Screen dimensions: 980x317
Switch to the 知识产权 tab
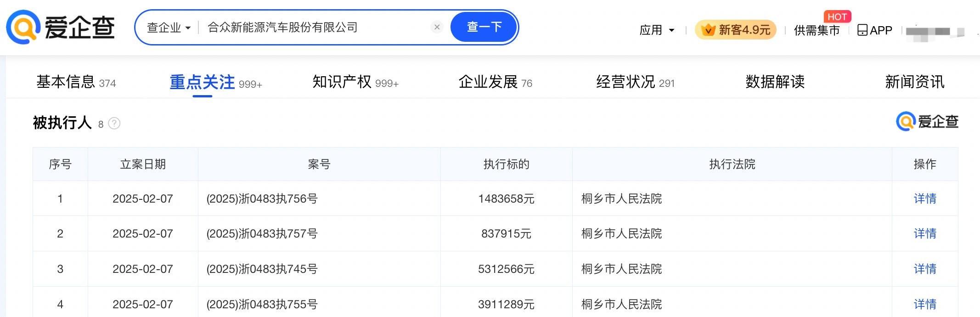[355, 82]
